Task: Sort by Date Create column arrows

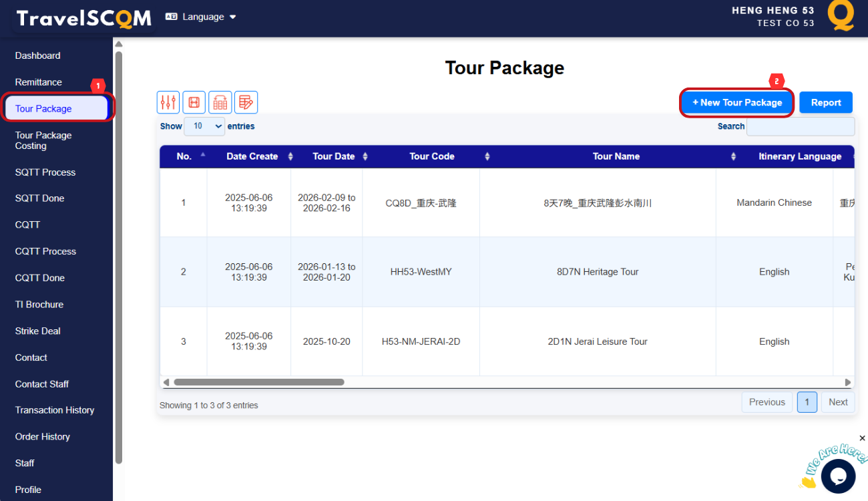Action: [x=290, y=156]
